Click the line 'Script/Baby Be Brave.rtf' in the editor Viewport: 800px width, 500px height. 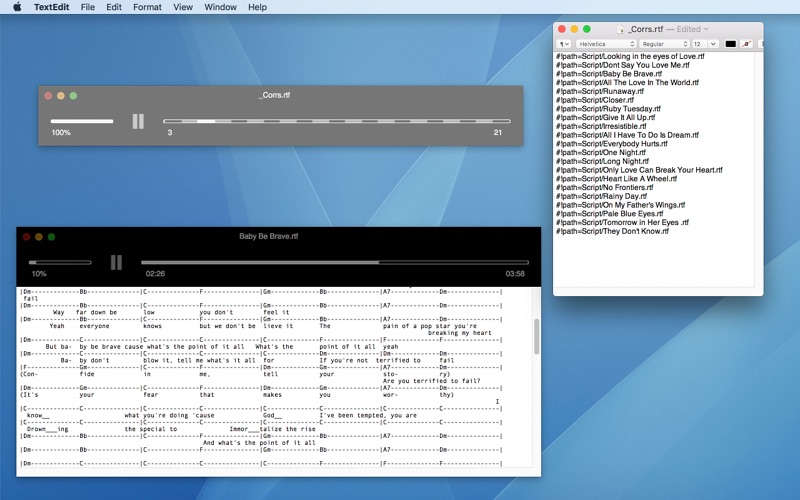pos(609,73)
